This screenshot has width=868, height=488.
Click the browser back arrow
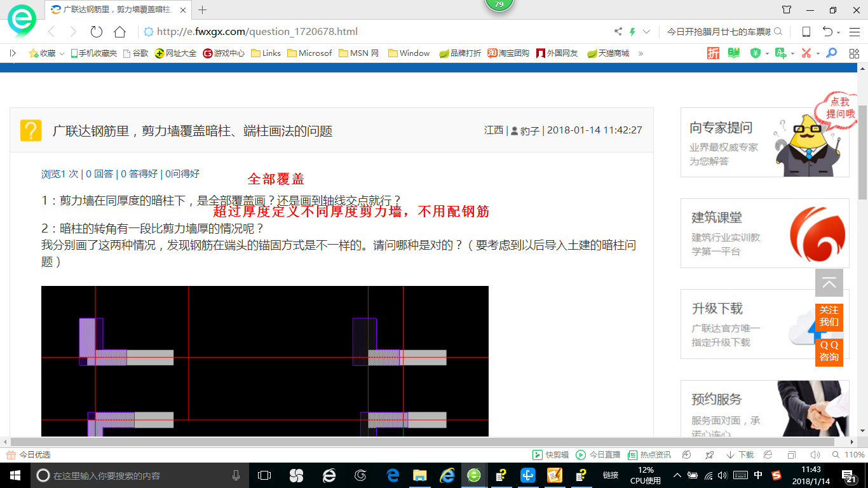(x=51, y=32)
